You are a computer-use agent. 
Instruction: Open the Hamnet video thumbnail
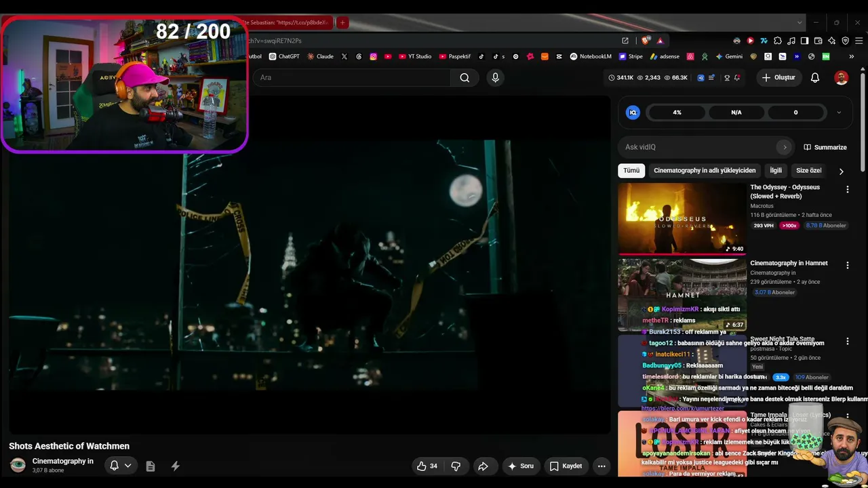(682, 294)
